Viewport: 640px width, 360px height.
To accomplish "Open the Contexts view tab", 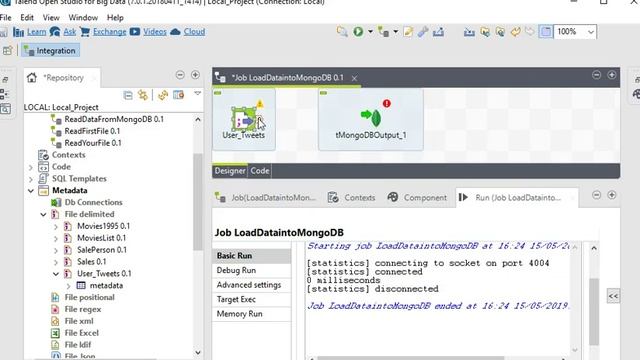I will (x=351, y=198).
